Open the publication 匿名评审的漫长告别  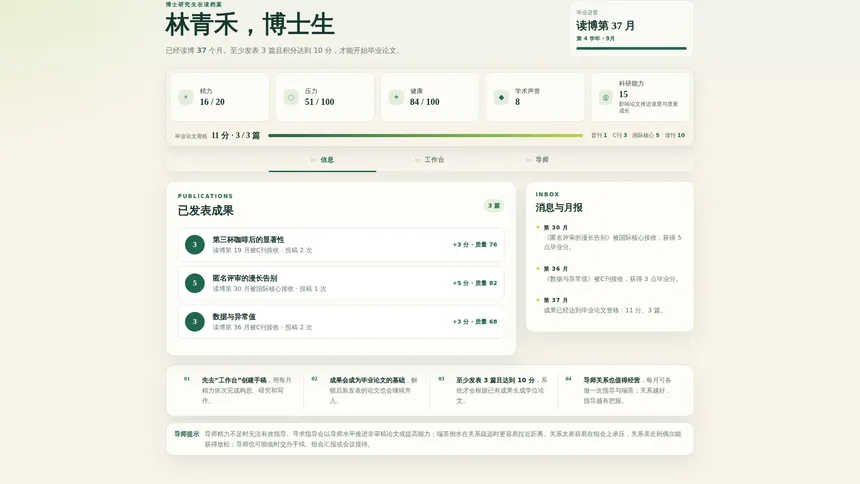pos(341,283)
